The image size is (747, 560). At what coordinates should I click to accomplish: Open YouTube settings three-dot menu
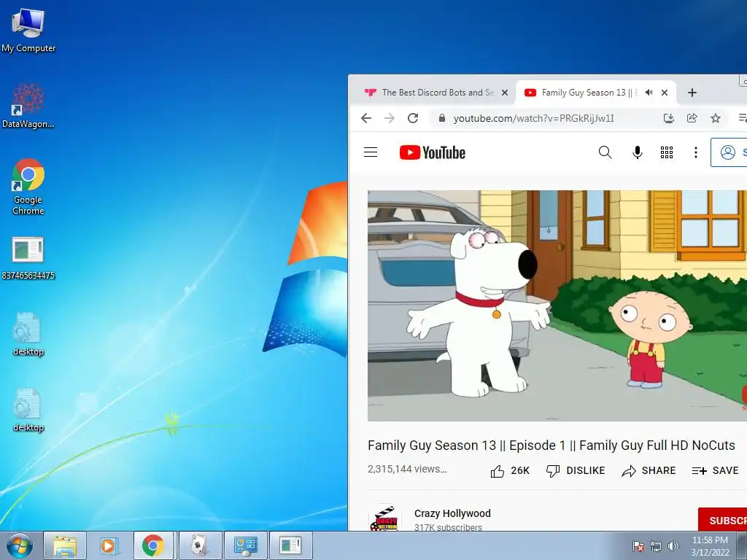[x=696, y=152]
